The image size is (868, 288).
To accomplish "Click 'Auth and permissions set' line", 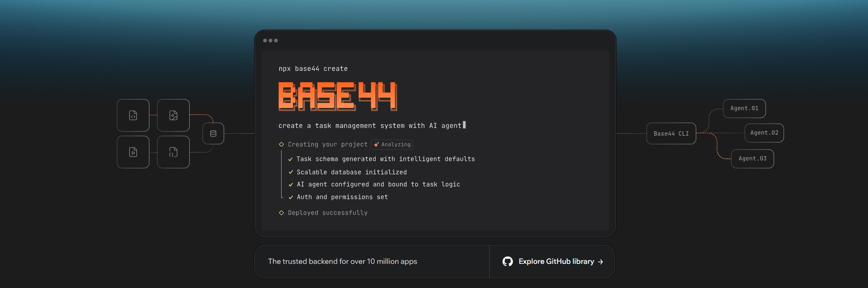I will tap(342, 197).
